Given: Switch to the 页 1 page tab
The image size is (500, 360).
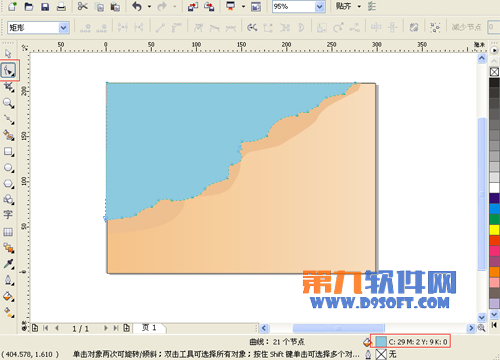Looking at the screenshot, I should tap(149, 328).
